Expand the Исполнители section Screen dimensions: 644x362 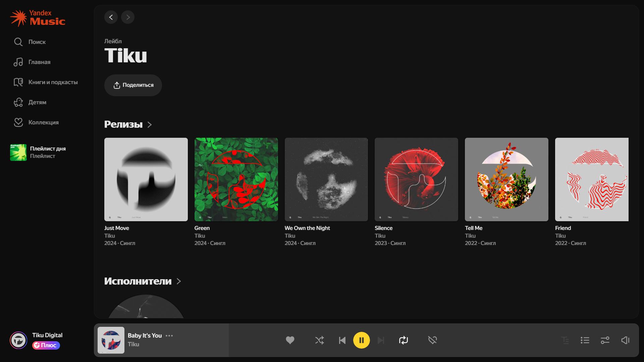pyautogui.click(x=179, y=281)
